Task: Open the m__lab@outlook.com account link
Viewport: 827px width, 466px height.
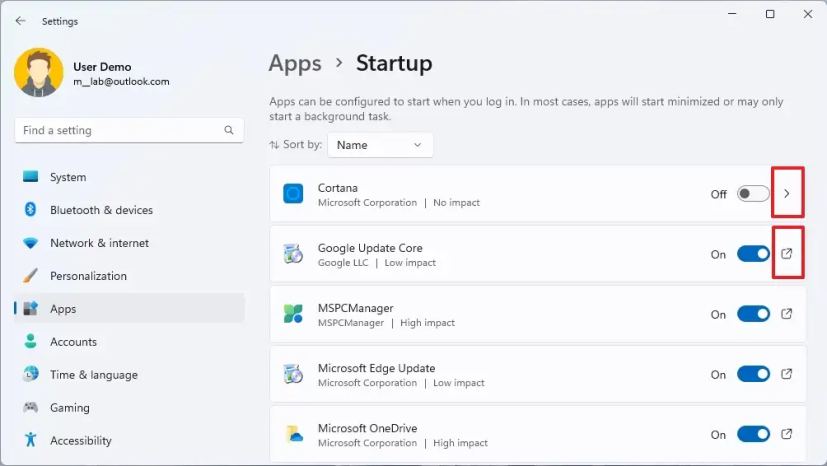Action: click(x=121, y=82)
